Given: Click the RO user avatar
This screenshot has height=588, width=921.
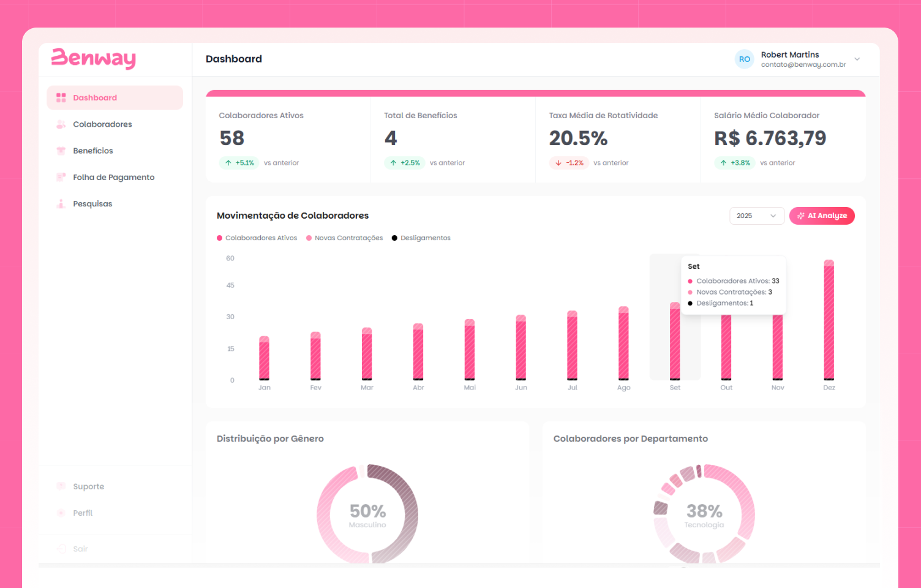Looking at the screenshot, I should (x=744, y=59).
